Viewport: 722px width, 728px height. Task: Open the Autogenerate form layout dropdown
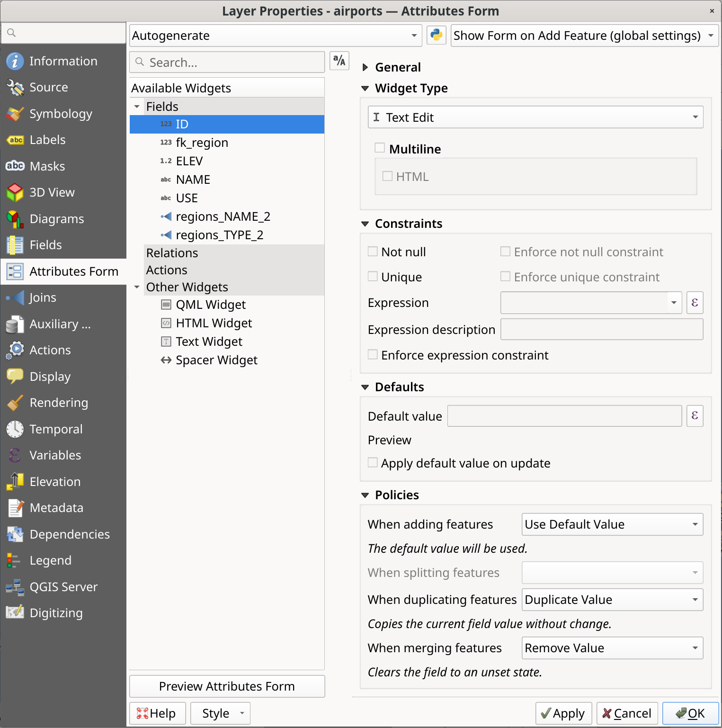point(275,36)
